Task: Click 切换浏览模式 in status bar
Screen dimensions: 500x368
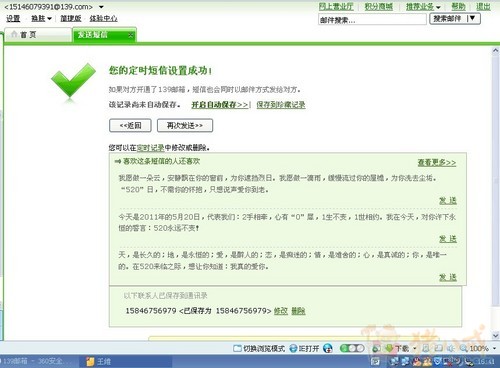Action: point(259,349)
